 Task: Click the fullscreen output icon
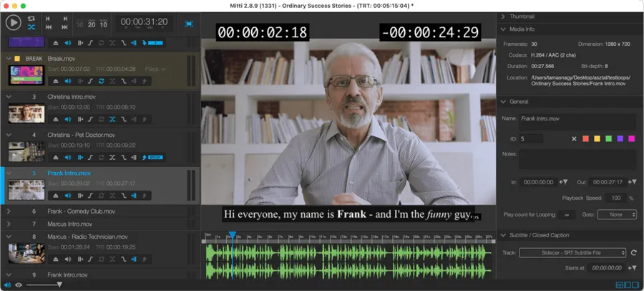tap(189, 23)
